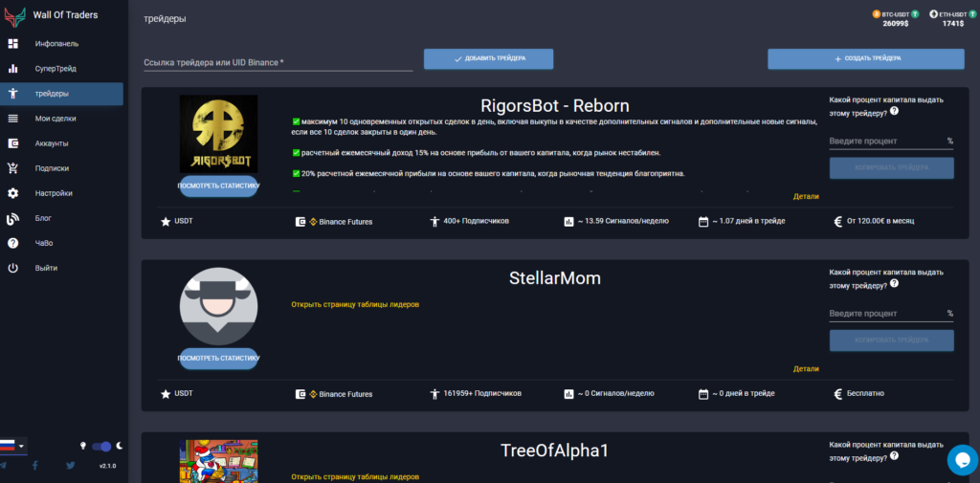Screen dimensions: 980x483
Task: Open leaderboard page link for StellarMom
Action: pyautogui.click(x=355, y=304)
